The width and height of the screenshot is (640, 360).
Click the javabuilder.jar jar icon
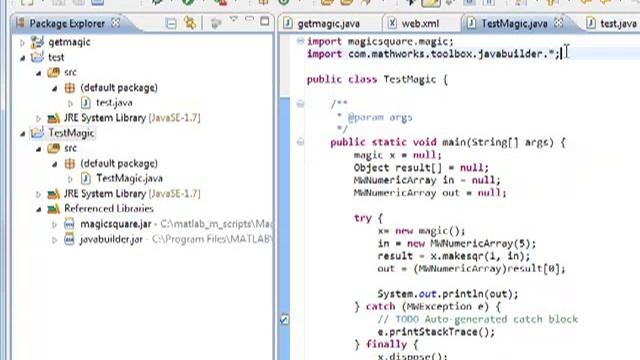(69, 239)
